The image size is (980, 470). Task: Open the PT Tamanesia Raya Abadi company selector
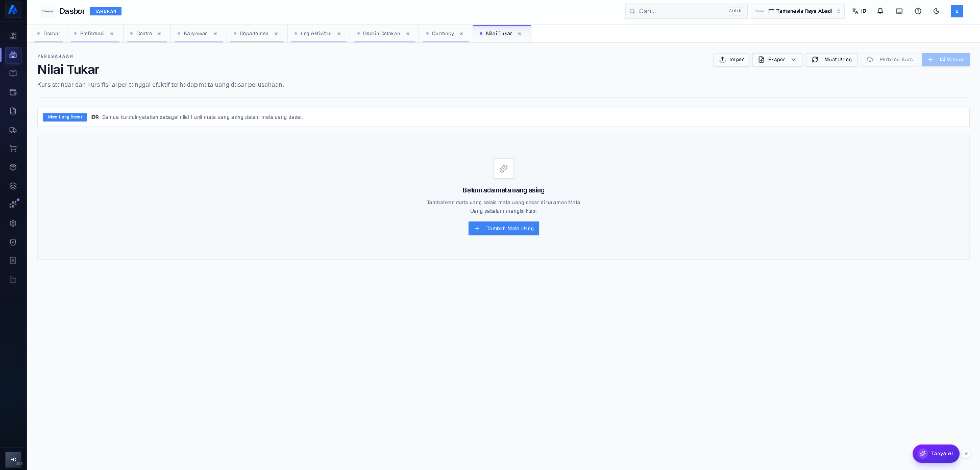click(x=798, y=11)
